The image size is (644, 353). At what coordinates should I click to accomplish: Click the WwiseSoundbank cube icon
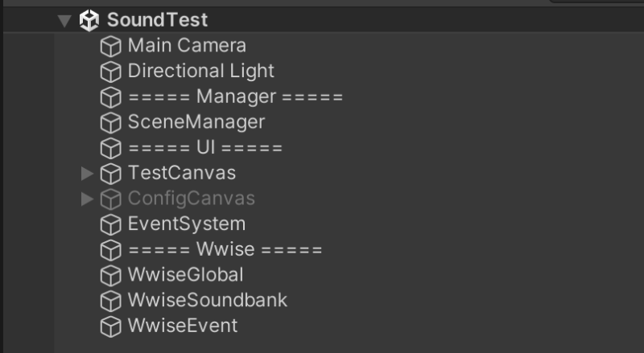109,301
